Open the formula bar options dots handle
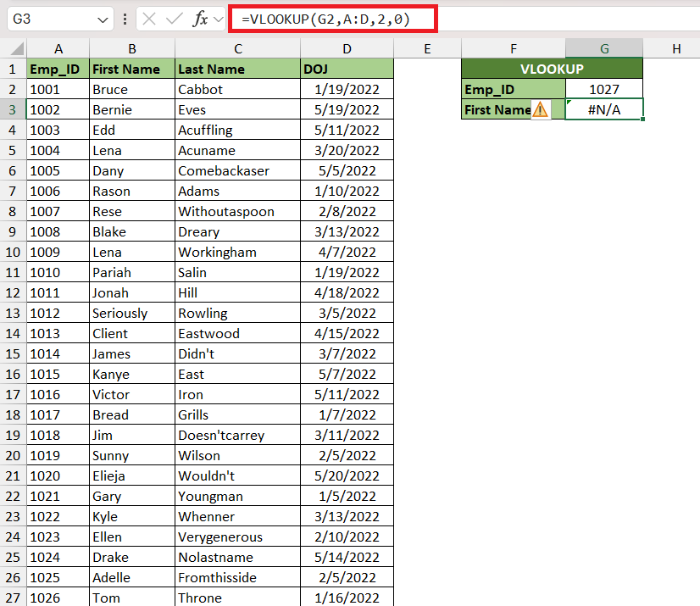The image size is (700, 606). click(x=125, y=19)
